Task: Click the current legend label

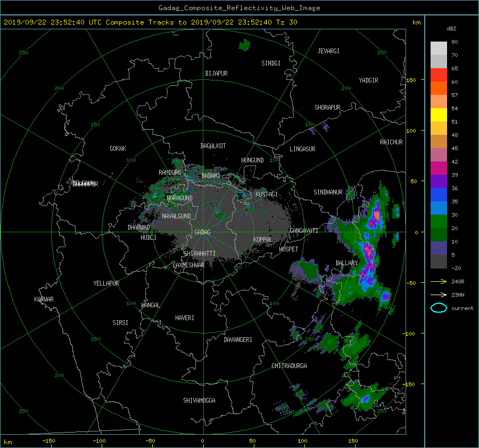Action: click(463, 308)
